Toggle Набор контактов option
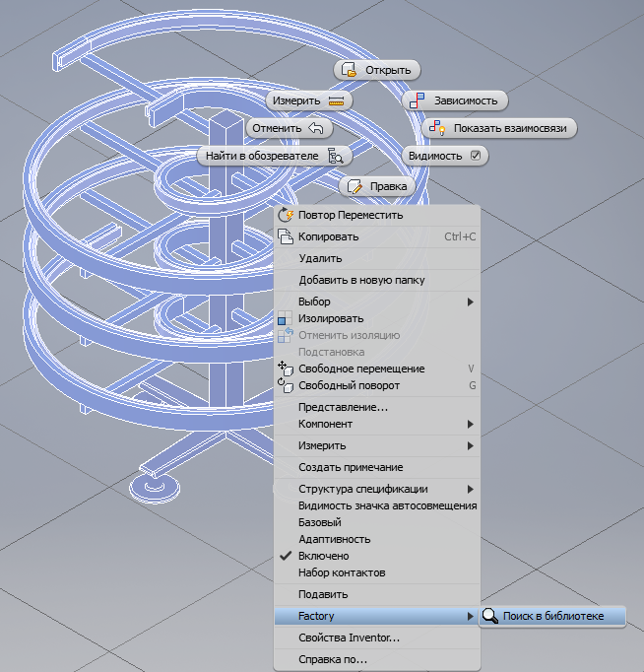Viewport: 644px width, 672px height. point(377,572)
